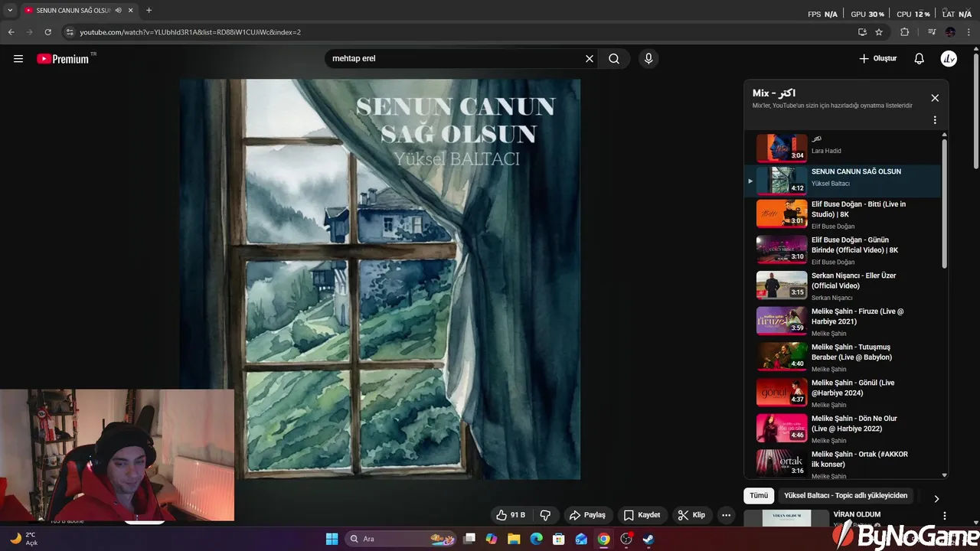Open options for VİRAN OLDUM recommendation
The height and width of the screenshot is (551, 980).
(944, 517)
